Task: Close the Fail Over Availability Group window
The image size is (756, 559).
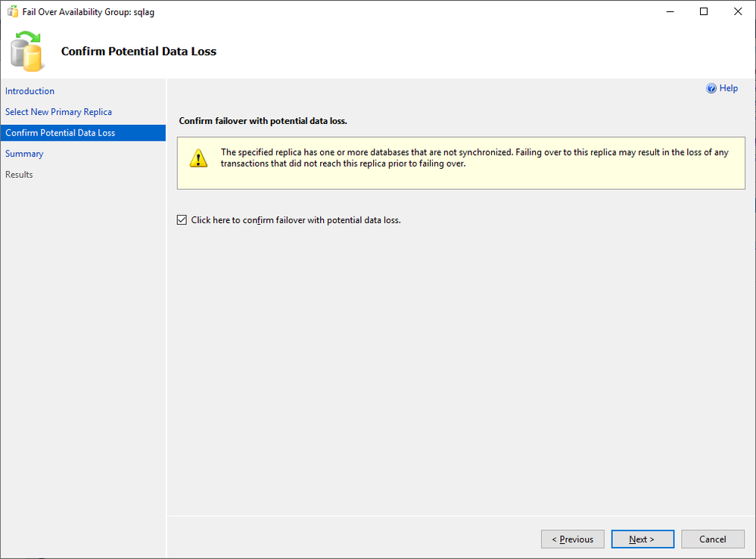Action: (738, 11)
